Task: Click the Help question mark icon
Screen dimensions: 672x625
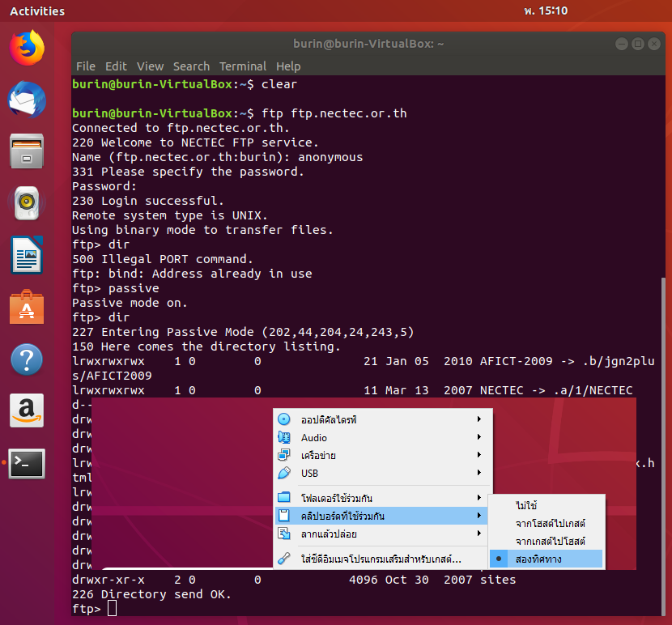Action: click(27, 359)
